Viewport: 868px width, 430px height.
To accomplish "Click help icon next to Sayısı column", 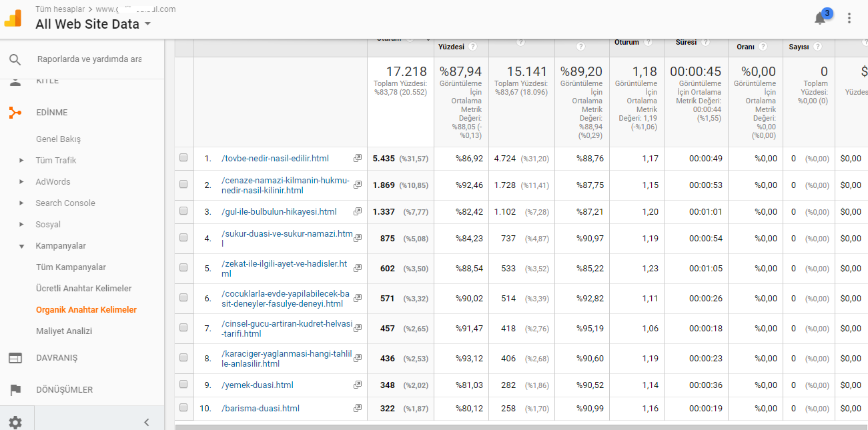I will [817, 47].
